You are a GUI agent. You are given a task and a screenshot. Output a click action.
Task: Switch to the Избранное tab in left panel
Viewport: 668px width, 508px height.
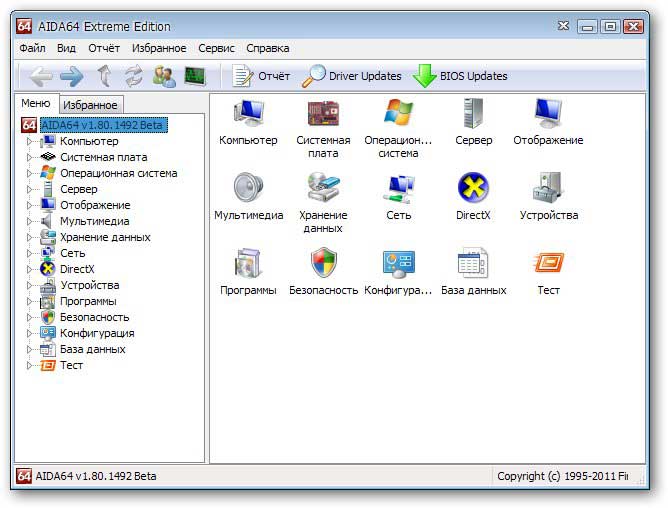tap(90, 105)
